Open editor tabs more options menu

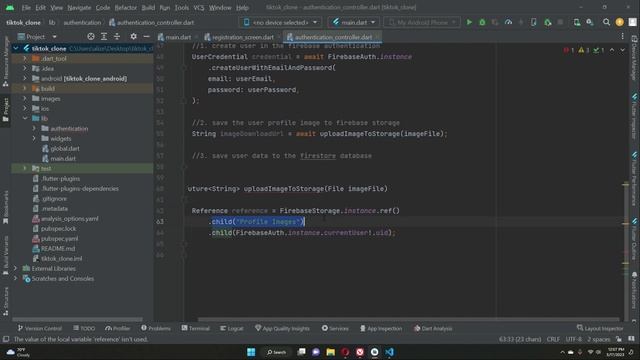tap(622, 37)
